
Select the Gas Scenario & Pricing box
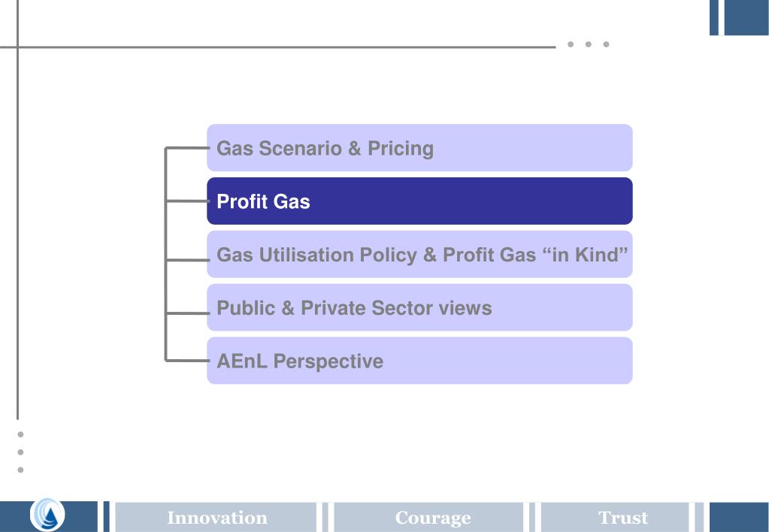click(x=419, y=147)
